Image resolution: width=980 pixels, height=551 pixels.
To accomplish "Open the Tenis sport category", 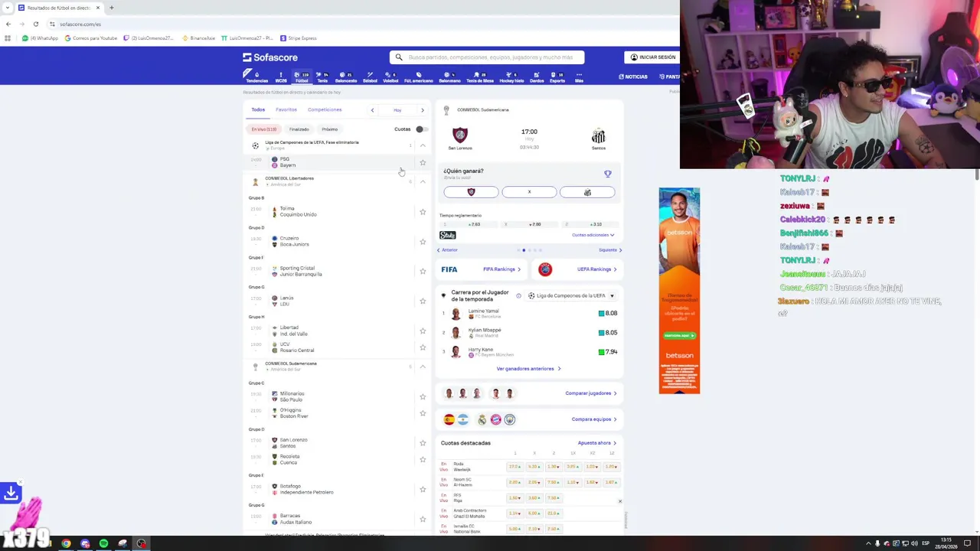I will pos(322,77).
